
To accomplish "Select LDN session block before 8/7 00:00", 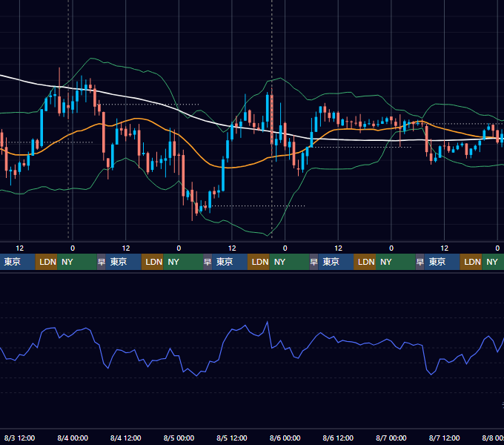I will pos(365,262).
